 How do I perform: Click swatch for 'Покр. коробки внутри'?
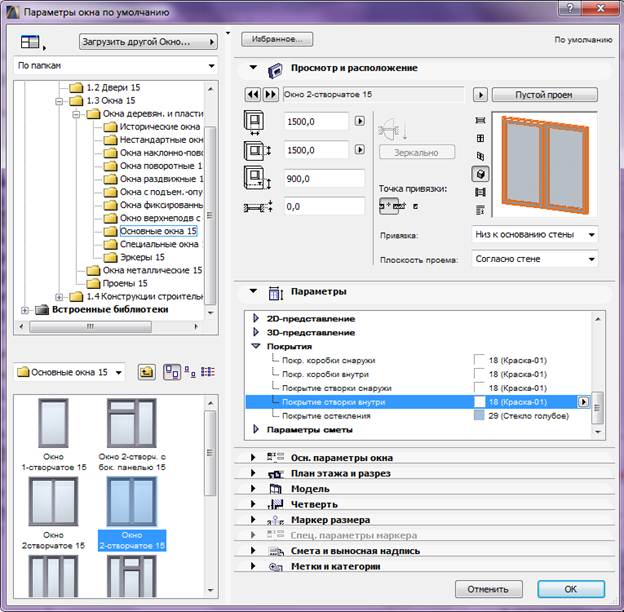click(479, 374)
